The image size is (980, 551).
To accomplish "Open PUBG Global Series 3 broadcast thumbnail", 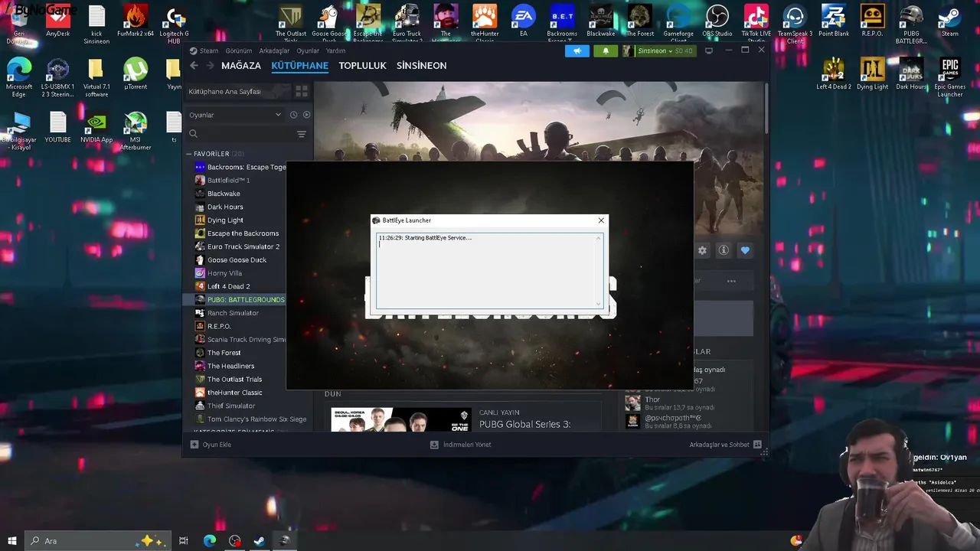I will point(401,419).
